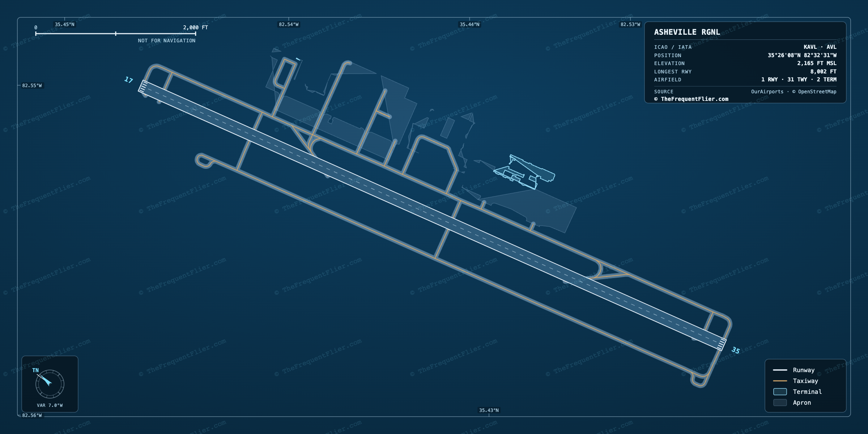The width and height of the screenshot is (868, 434).
Task: Open TheFrequentFlier.com link in the info panel
Action: (691, 99)
